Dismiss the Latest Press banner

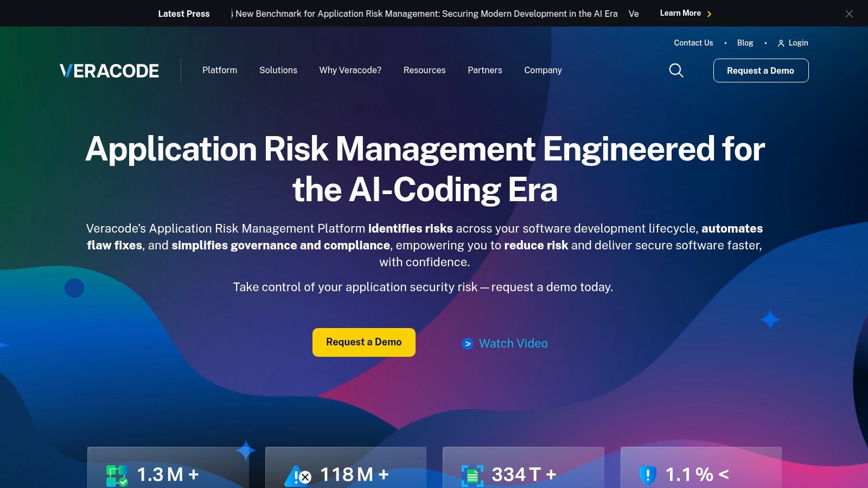849,14
